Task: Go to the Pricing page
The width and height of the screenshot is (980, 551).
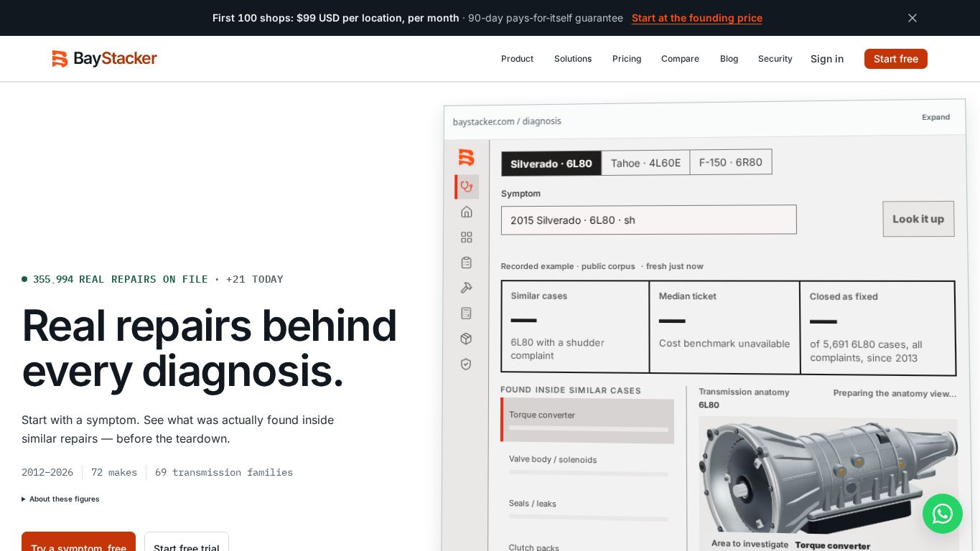Action: pos(627,59)
